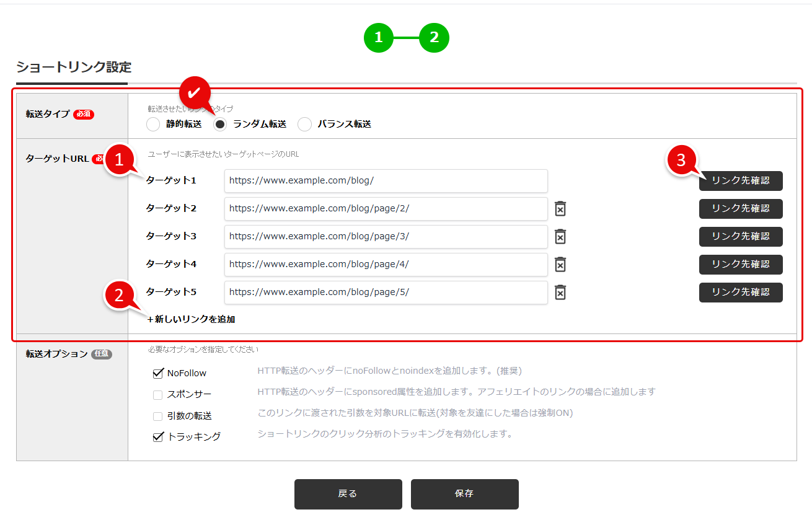Delete Target 5 via trash icon
The image size is (812, 525).
coord(560,293)
